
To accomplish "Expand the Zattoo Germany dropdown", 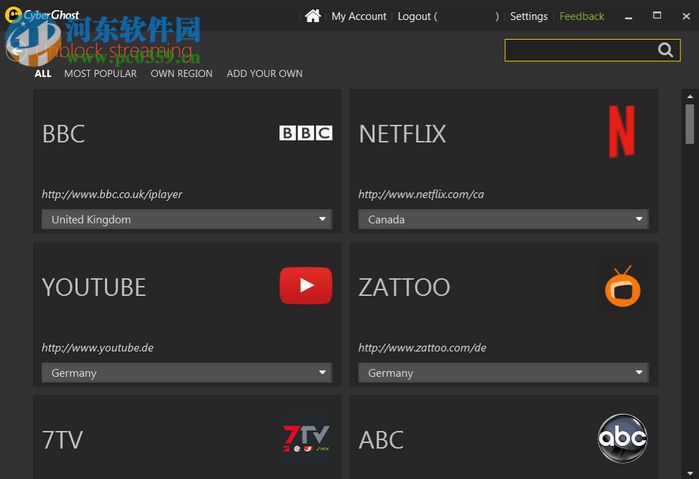I will 503,372.
